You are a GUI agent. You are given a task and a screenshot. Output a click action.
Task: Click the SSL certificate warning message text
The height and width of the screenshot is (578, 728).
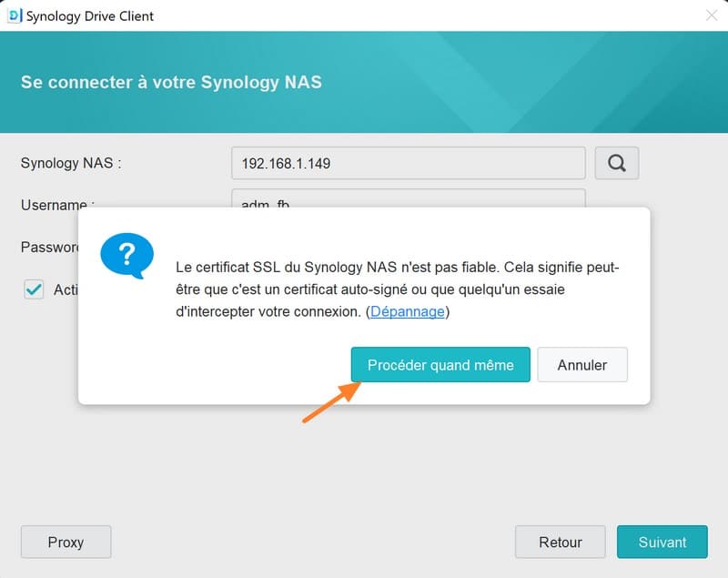[398, 289]
